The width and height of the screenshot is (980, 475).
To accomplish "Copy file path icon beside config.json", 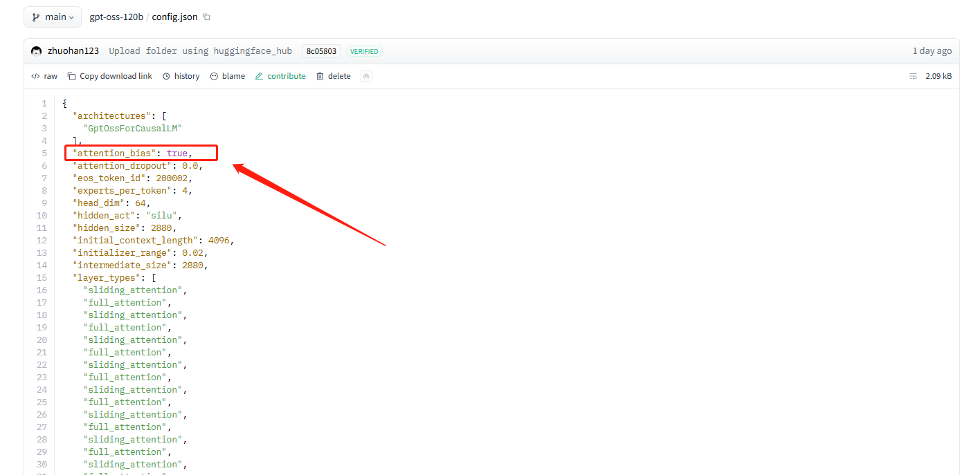I will 207,17.
